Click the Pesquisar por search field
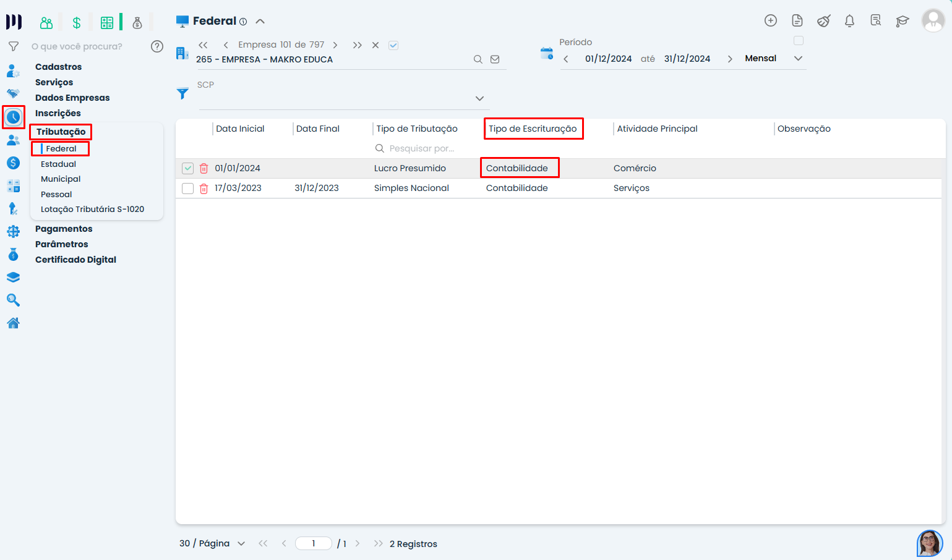The width and height of the screenshot is (952, 560). 422,148
